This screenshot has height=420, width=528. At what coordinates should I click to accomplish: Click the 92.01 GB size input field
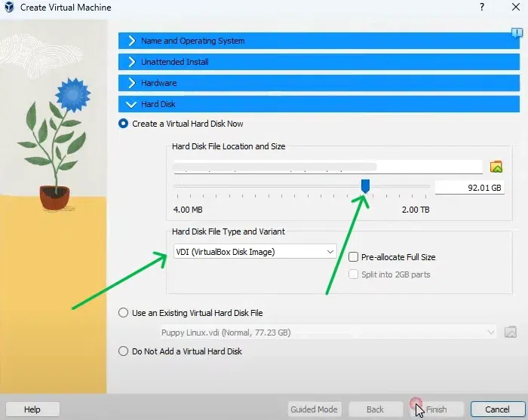click(x=469, y=188)
